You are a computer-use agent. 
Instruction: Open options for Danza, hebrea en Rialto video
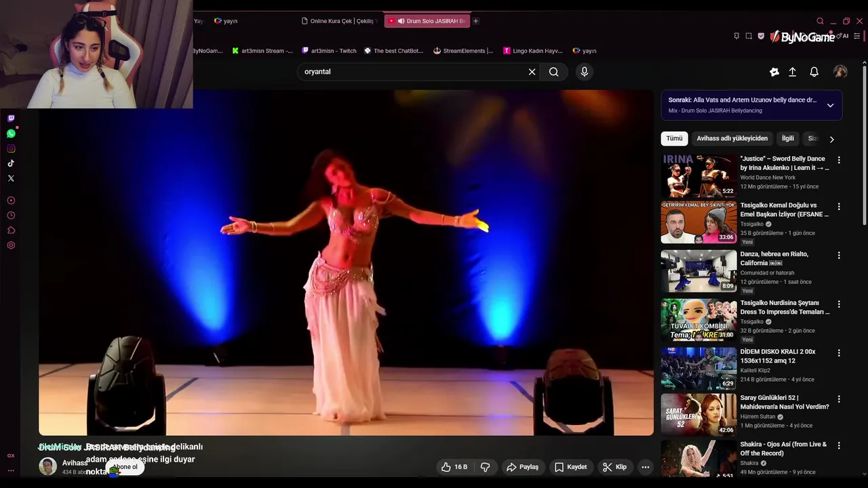coord(839,256)
